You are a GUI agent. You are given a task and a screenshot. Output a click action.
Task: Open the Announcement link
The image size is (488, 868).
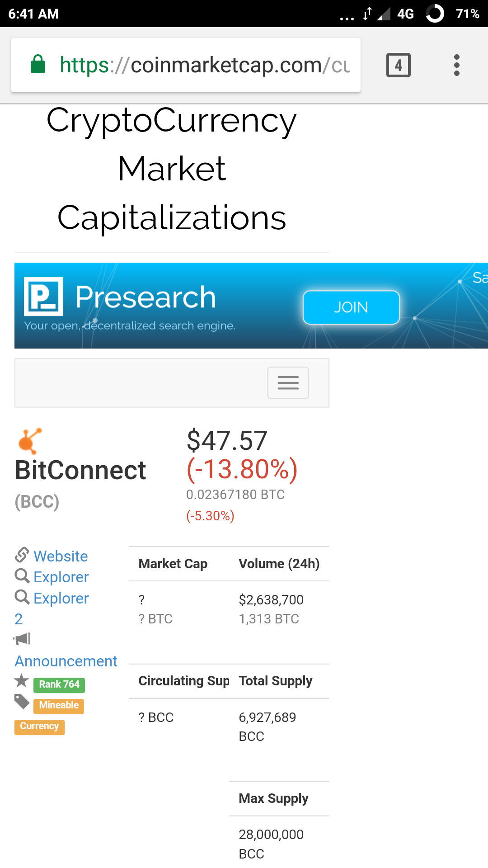[66, 661]
